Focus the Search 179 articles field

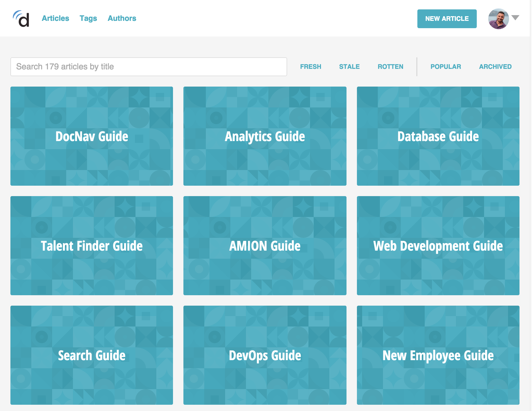point(149,67)
